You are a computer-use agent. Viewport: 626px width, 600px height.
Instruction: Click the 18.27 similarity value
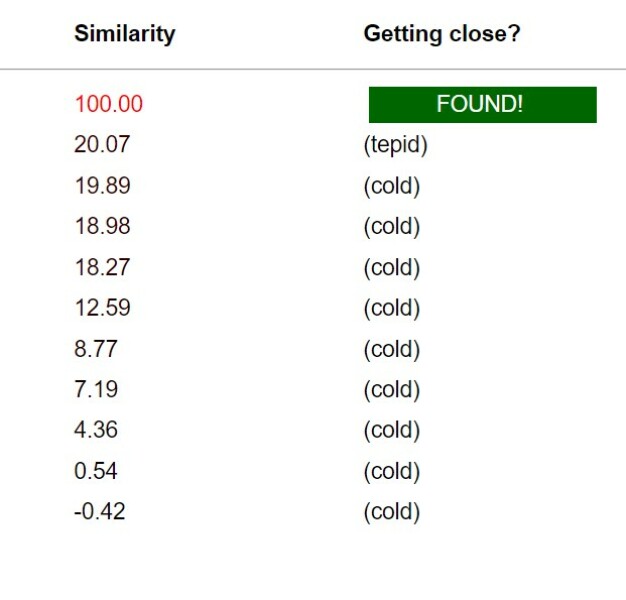tap(102, 268)
